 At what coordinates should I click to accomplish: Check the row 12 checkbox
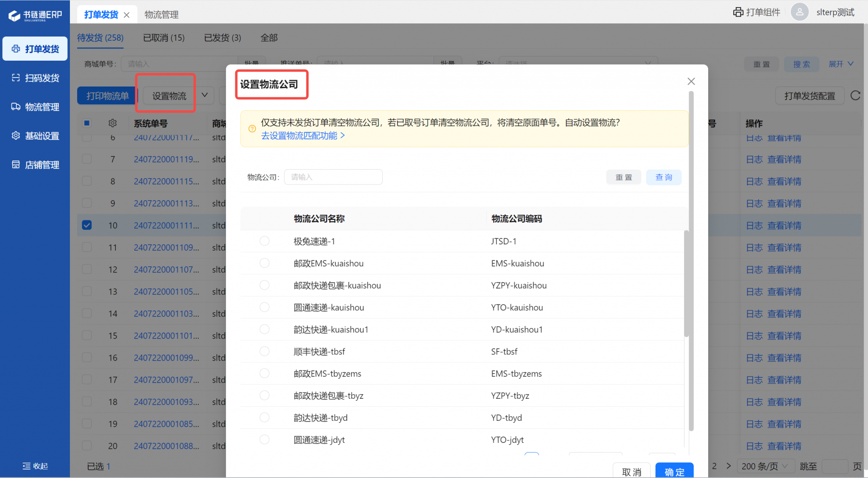[87, 269]
